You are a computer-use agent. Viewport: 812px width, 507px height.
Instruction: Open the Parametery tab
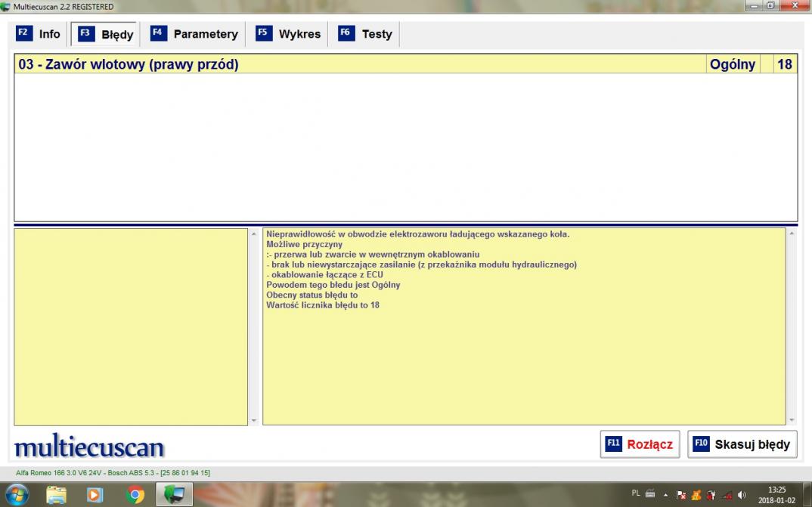194,34
